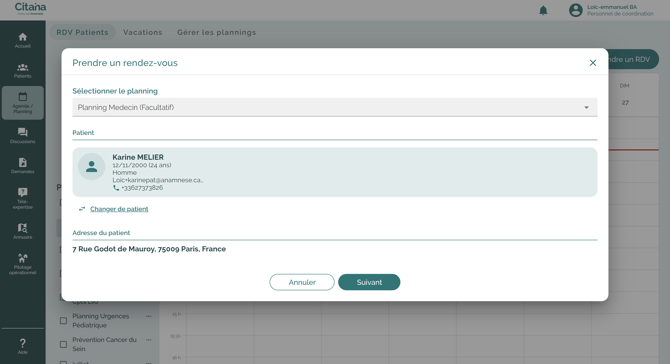Open the user account avatar icon
This screenshot has width=670, height=364.
(576, 10)
